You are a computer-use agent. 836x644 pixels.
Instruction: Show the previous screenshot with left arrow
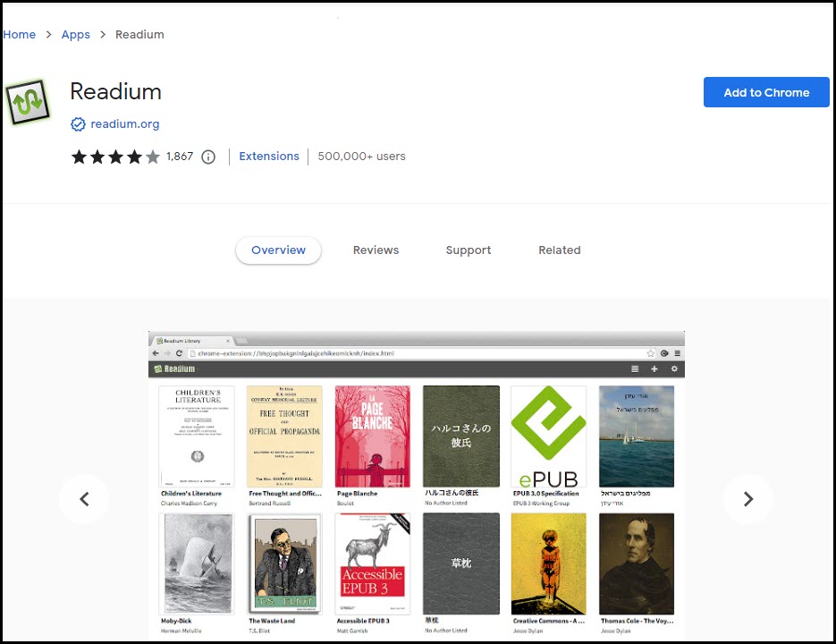[84, 499]
